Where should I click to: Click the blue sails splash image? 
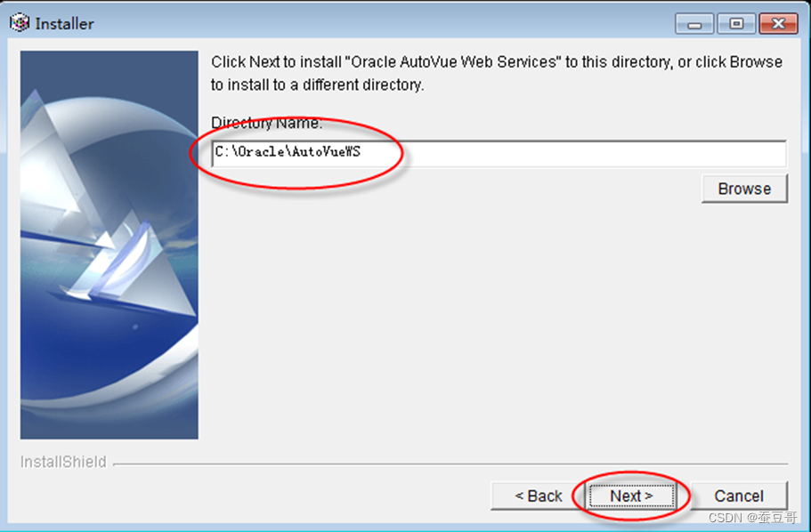[109, 245]
